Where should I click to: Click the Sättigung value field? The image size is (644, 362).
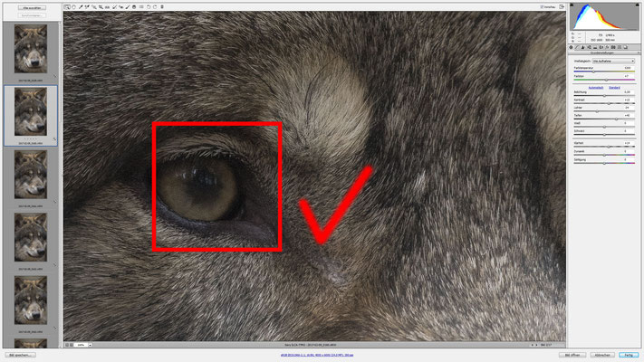click(x=630, y=159)
